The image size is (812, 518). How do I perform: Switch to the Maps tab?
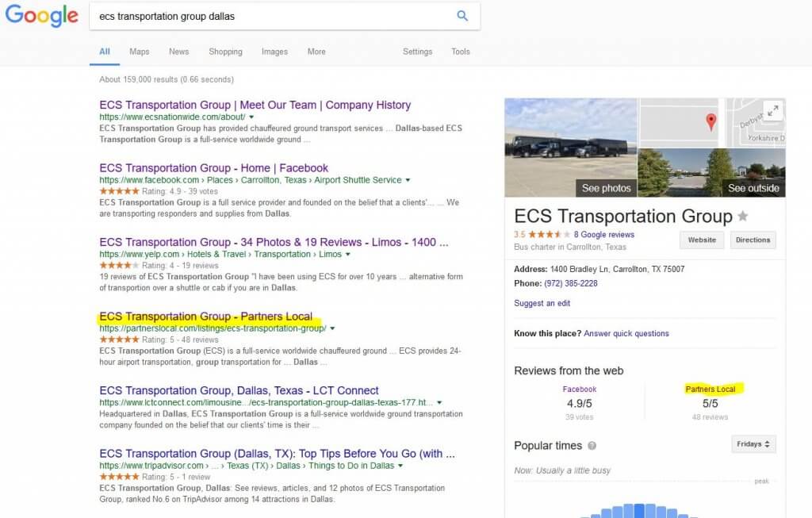point(140,52)
